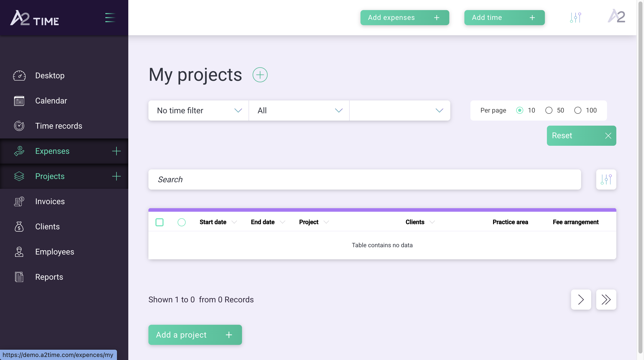Sort by End date chevron
644x360 pixels.
pos(283,222)
